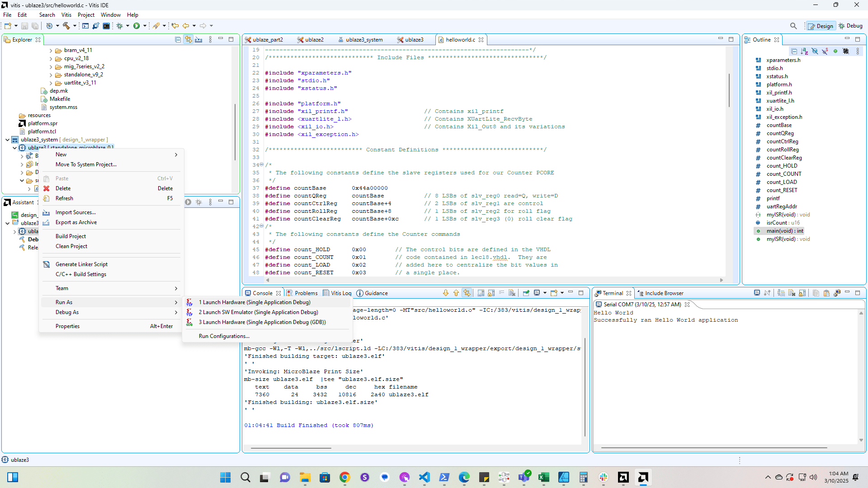The width and height of the screenshot is (868, 488).
Task: Open Visual Studio Code from taskbar
Action: 424,477
